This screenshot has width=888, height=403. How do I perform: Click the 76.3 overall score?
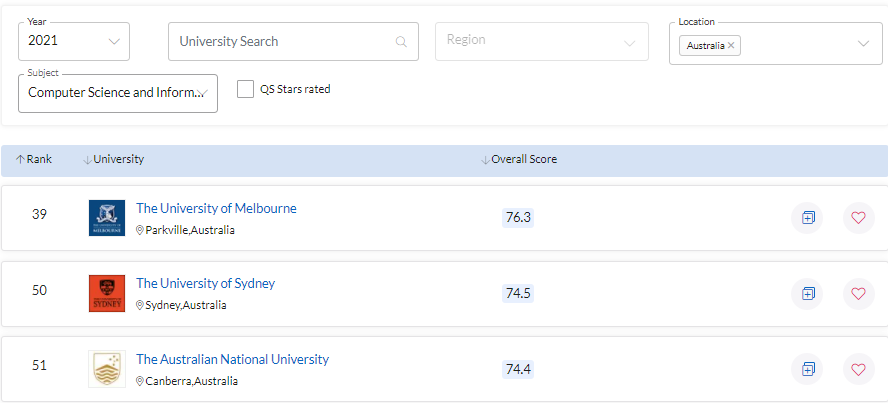click(x=518, y=217)
